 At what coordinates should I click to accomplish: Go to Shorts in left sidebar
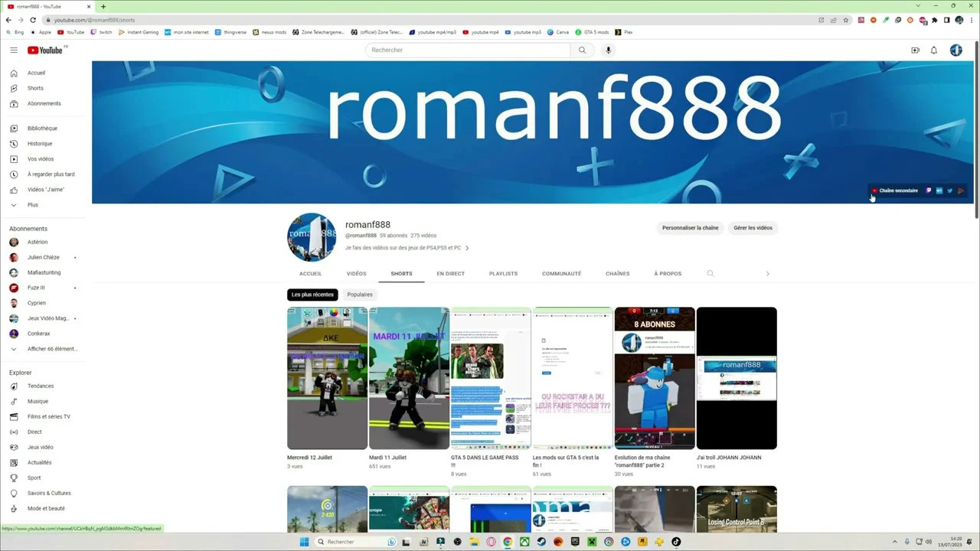[x=35, y=88]
